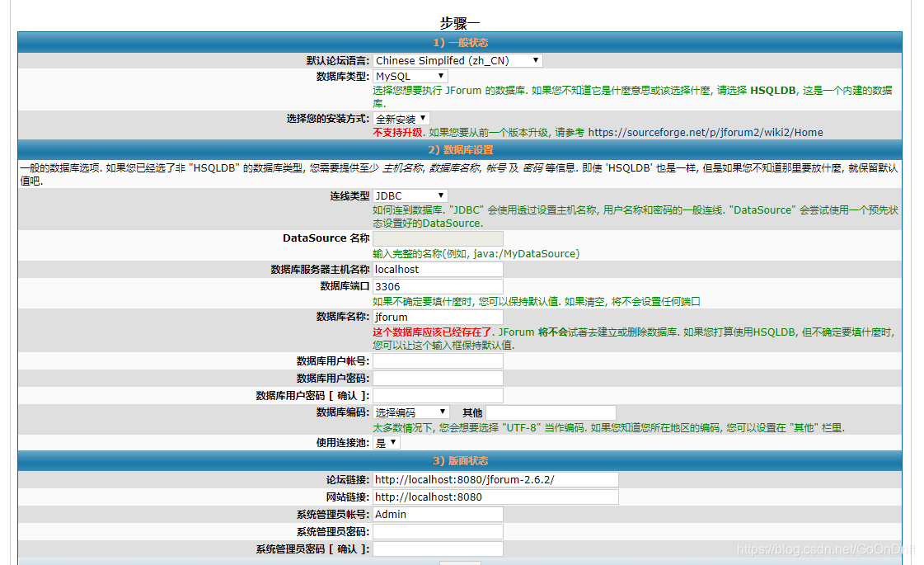Click the database name field with jforum
The height and width of the screenshot is (565, 924).
438,318
